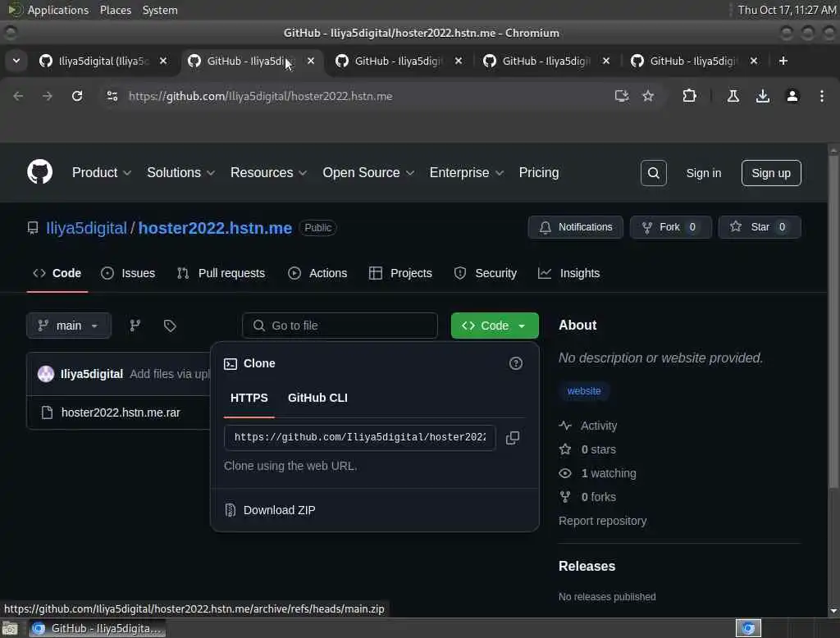Viewport: 840px width, 638px height.
Task: Switch to the Issues tab
Action: [128, 273]
